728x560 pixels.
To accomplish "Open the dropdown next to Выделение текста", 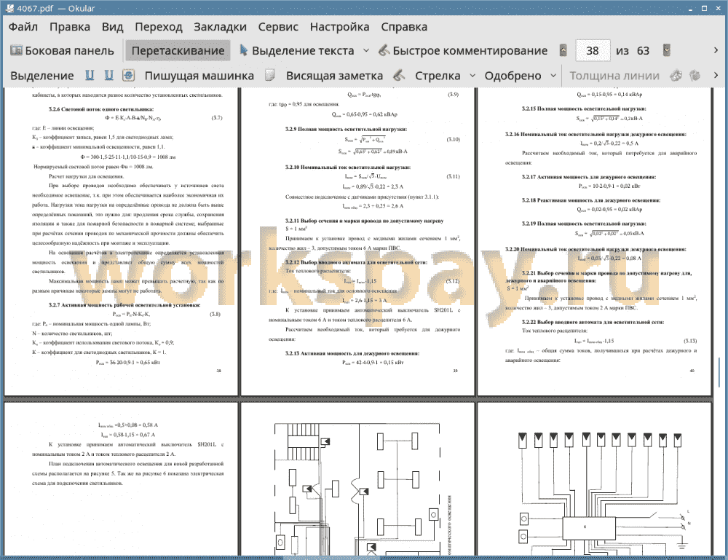I will point(366,51).
